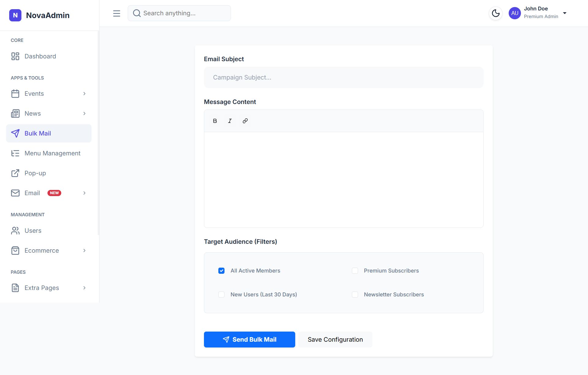Open Menu Management in sidebar

[52, 153]
